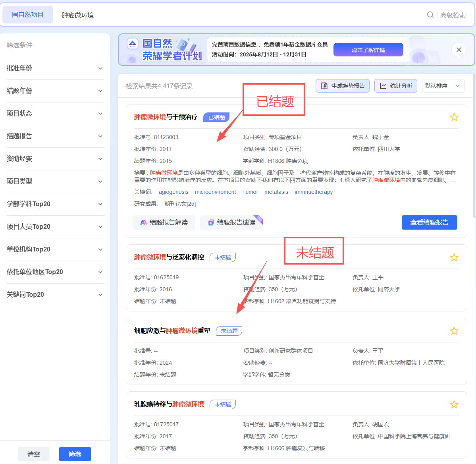476x464 pixels.
Task: Select the 国自然项目 tab
Action: tap(28, 15)
